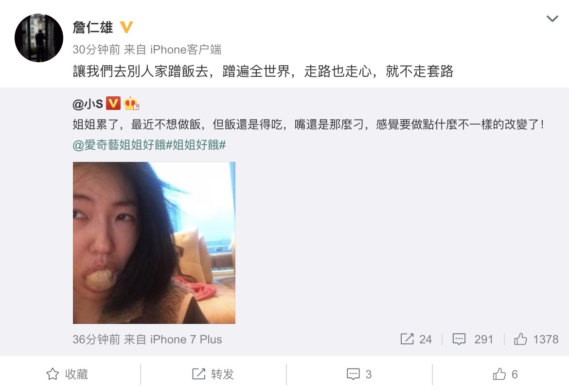Enlarge the selfie photo with the dumpling
The width and height of the screenshot is (569, 392).
[x=154, y=243]
